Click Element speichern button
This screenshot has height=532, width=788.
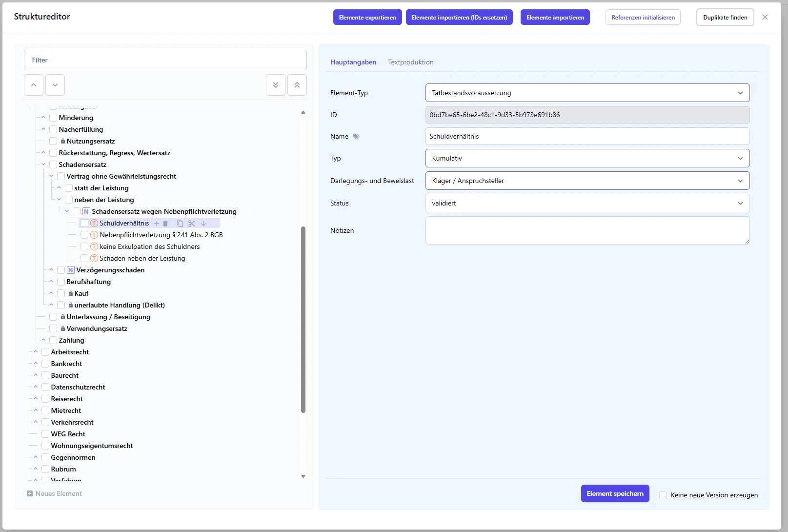click(615, 493)
